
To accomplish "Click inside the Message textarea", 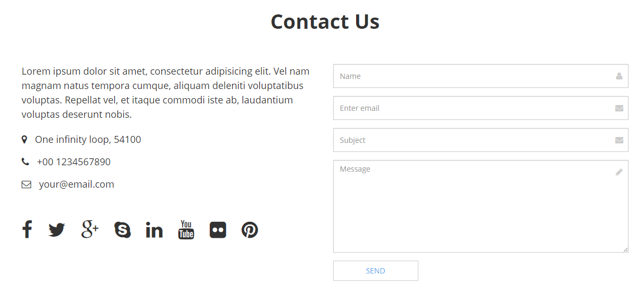I will (x=481, y=206).
